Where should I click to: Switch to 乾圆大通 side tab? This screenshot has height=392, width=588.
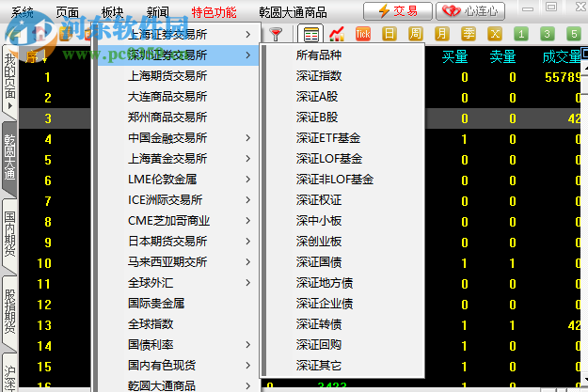pyautogui.click(x=9, y=158)
